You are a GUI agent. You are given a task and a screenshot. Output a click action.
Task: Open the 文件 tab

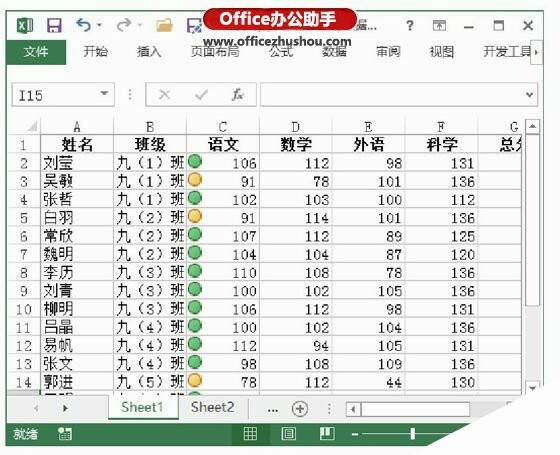[36, 52]
